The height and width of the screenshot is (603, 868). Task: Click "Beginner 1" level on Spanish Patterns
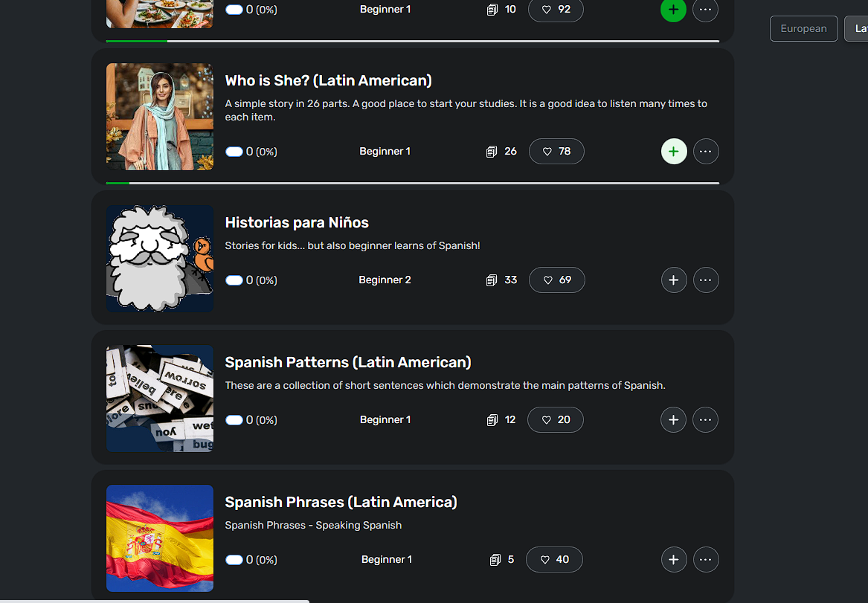click(x=385, y=420)
